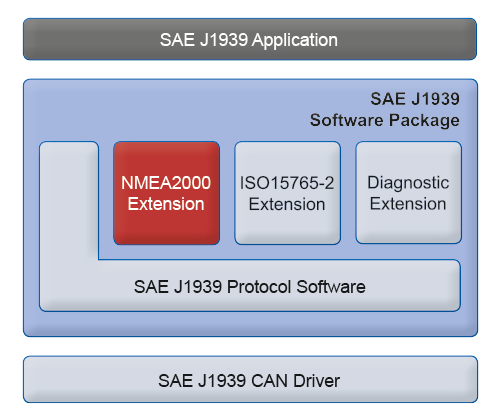This screenshot has width=500, height=420.
Task: Click the SAE J1939 Application bar
Action: (250, 39)
